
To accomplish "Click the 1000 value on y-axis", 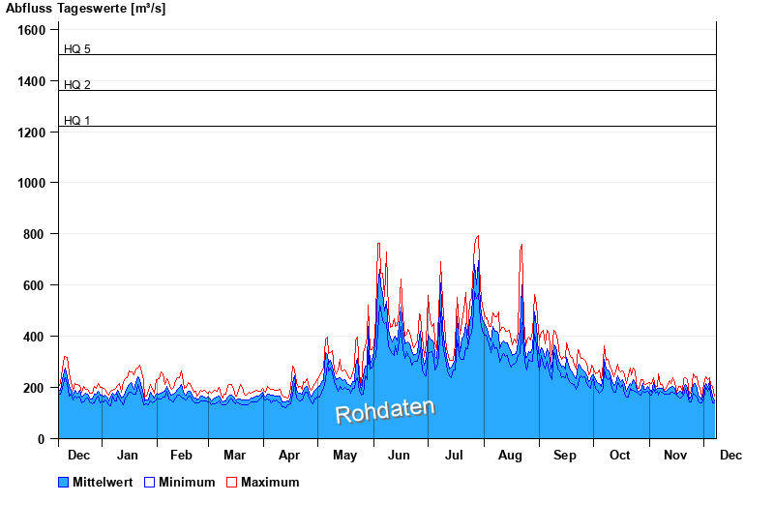I will click(32, 183).
